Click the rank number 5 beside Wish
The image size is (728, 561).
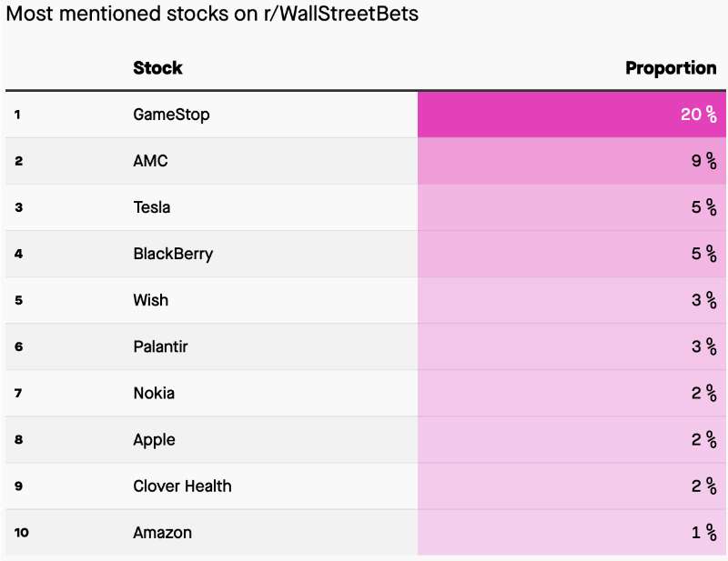[18, 300]
